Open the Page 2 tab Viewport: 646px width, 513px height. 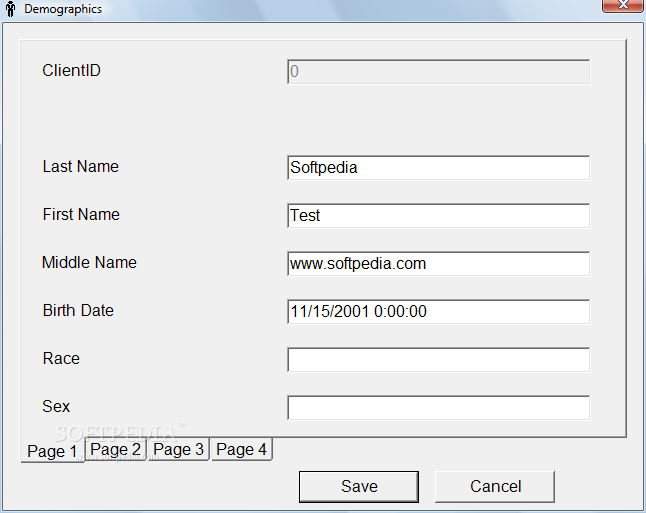[115, 449]
